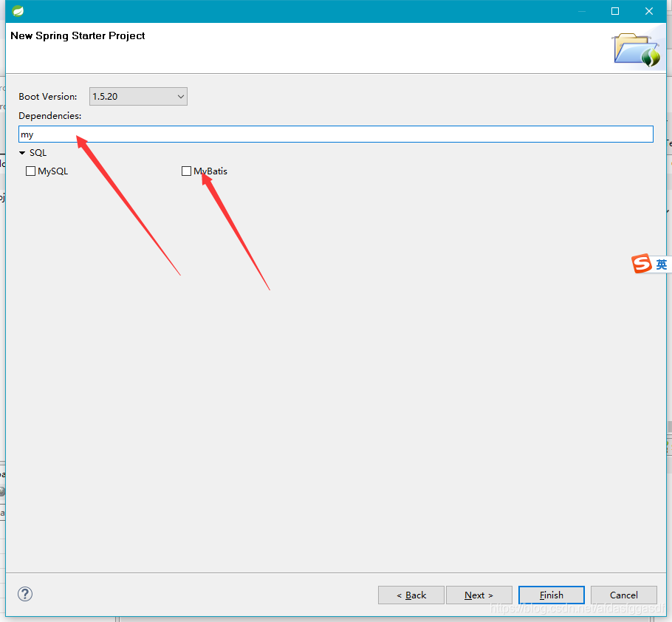Click the Finish button
The width and height of the screenshot is (672, 622).
click(552, 595)
